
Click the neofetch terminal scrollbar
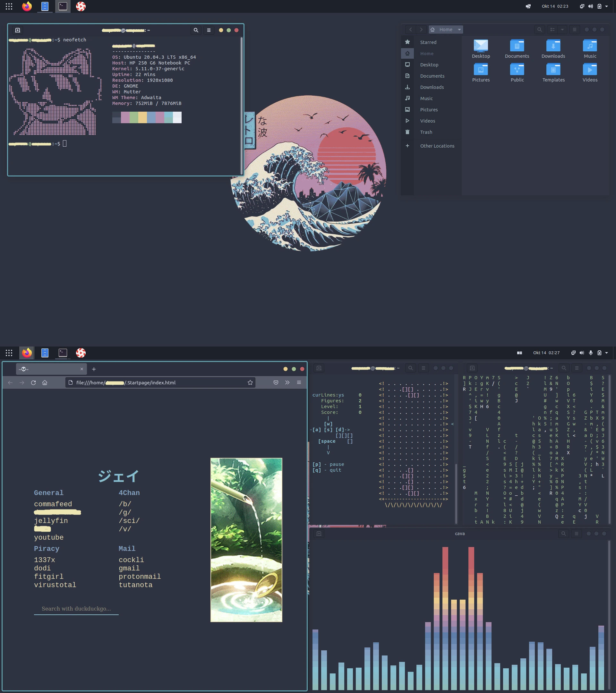click(x=241, y=106)
